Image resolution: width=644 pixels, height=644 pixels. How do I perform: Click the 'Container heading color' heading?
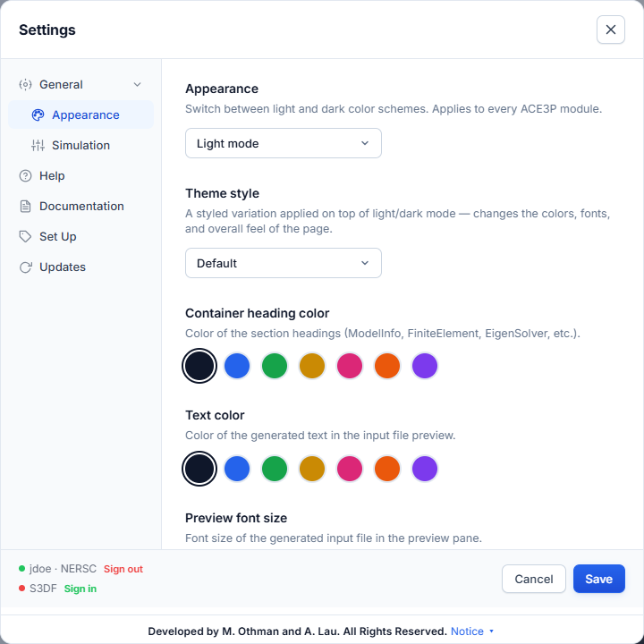pyautogui.click(x=257, y=313)
